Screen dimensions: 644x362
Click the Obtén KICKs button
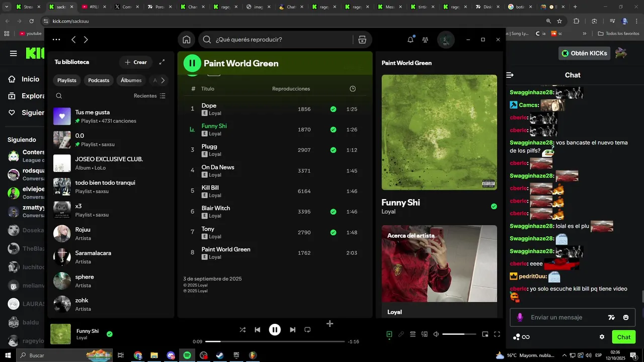(585, 53)
